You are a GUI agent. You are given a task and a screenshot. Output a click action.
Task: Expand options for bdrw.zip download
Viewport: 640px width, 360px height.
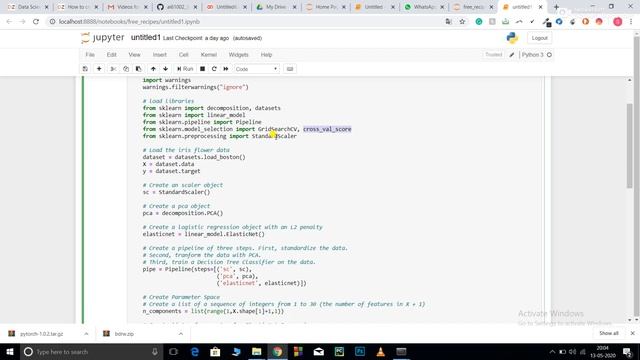(x=180, y=334)
